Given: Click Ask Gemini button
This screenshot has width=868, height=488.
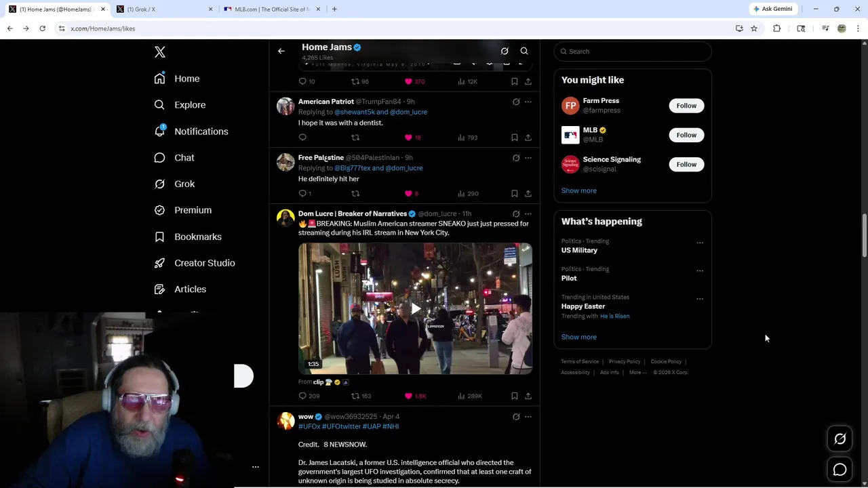Looking at the screenshot, I should (772, 9).
